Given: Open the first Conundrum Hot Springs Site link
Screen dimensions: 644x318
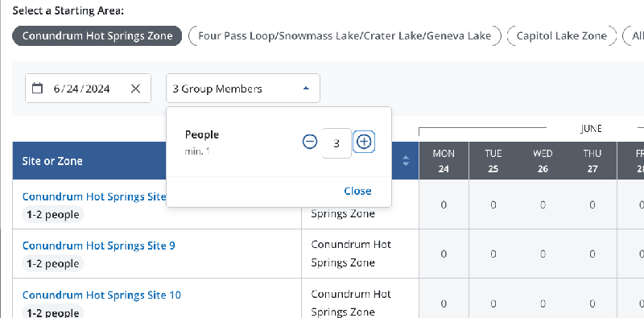Looking at the screenshot, I should point(94,196).
